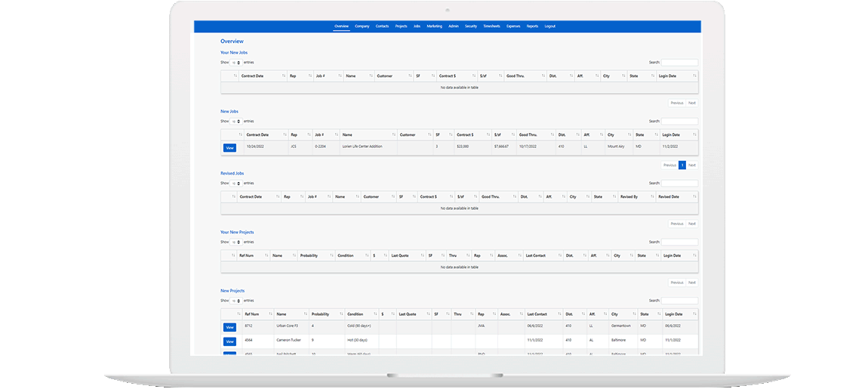Sort Your New Jobs by Contract Date

pos(263,76)
